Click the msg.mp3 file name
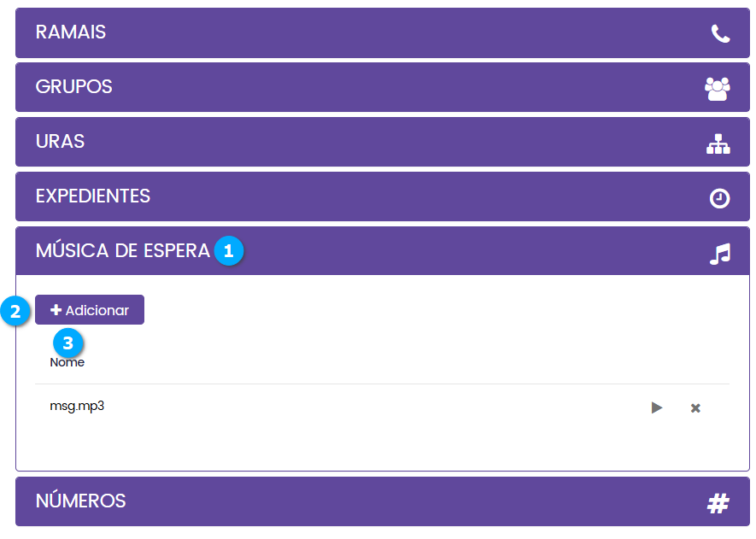 [x=77, y=406]
